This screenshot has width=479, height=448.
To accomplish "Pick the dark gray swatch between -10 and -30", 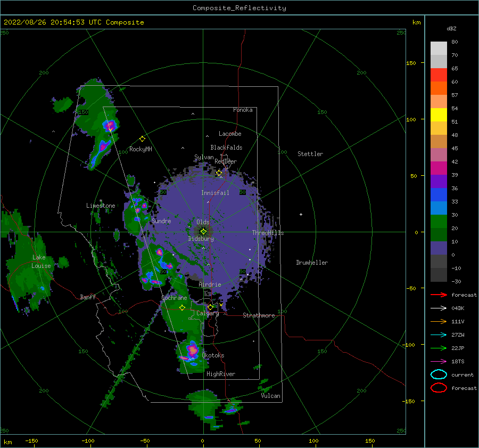I will (439, 275).
